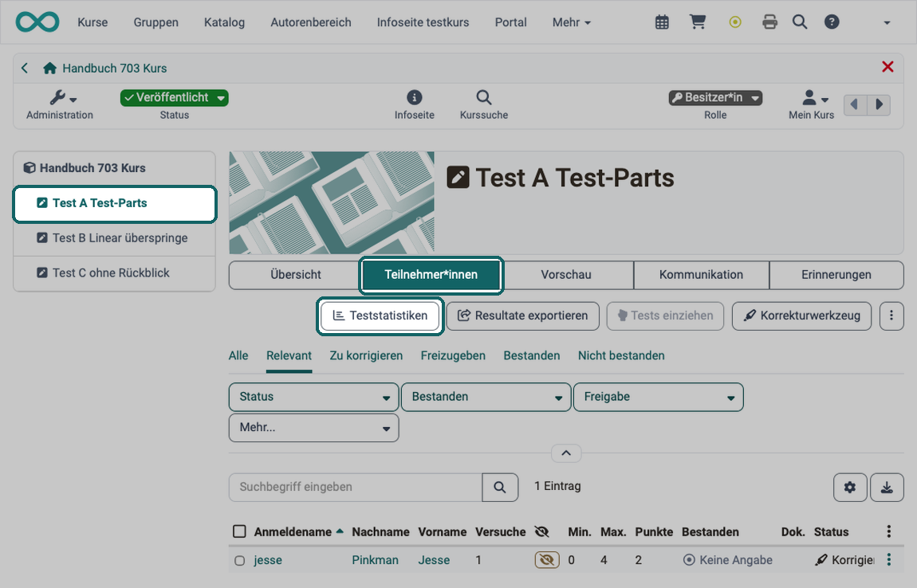
Task: Focus the Suchbegriff eingeben search field
Action: (356, 487)
